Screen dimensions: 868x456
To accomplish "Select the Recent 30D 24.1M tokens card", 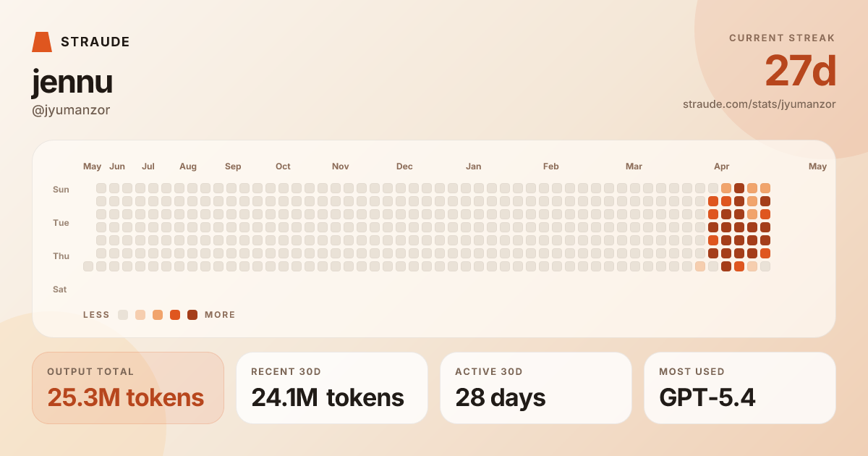I will 332,388.
